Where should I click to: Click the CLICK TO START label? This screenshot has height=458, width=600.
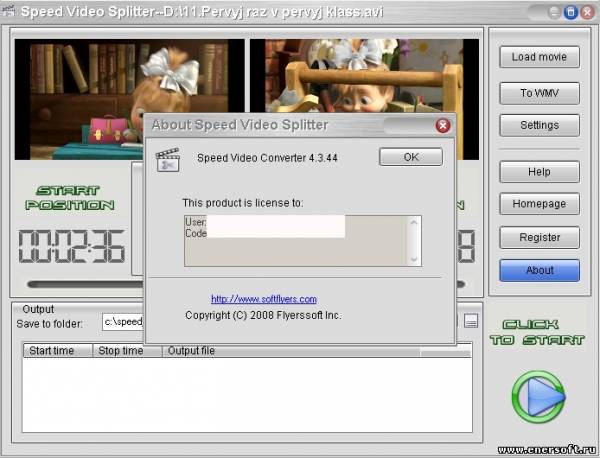[x=537, y=332]
